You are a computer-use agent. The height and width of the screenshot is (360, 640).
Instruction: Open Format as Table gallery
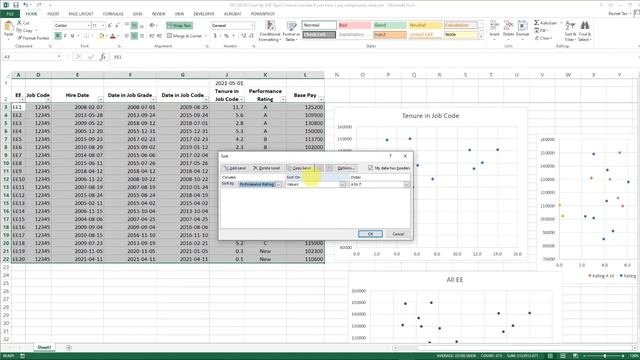coord(291,31)
